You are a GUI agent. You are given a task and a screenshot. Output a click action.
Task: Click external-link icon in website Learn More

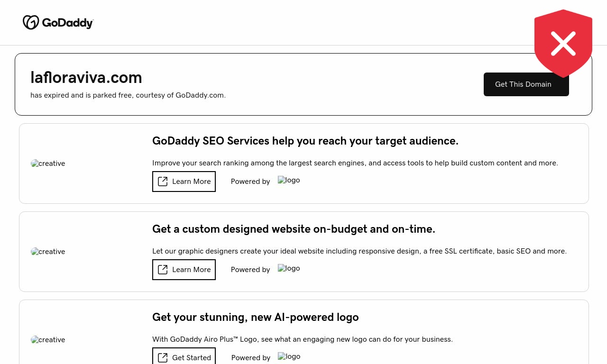pyautogui.click(x=163, y=270)
